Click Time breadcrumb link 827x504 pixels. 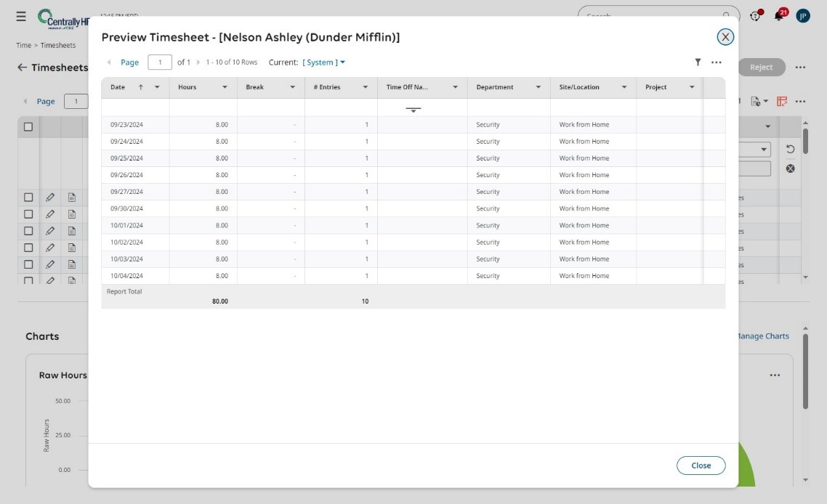24,45
